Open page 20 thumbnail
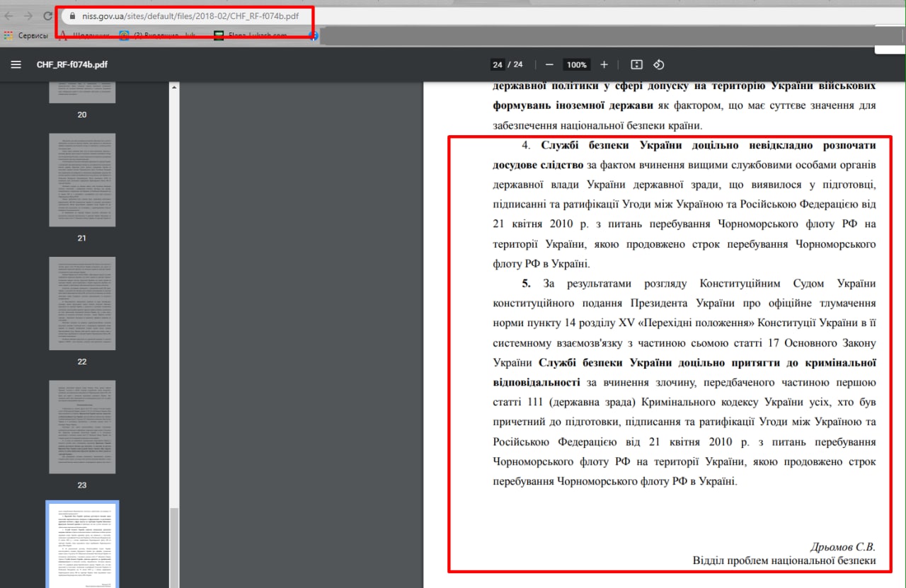 pos(82,92)
